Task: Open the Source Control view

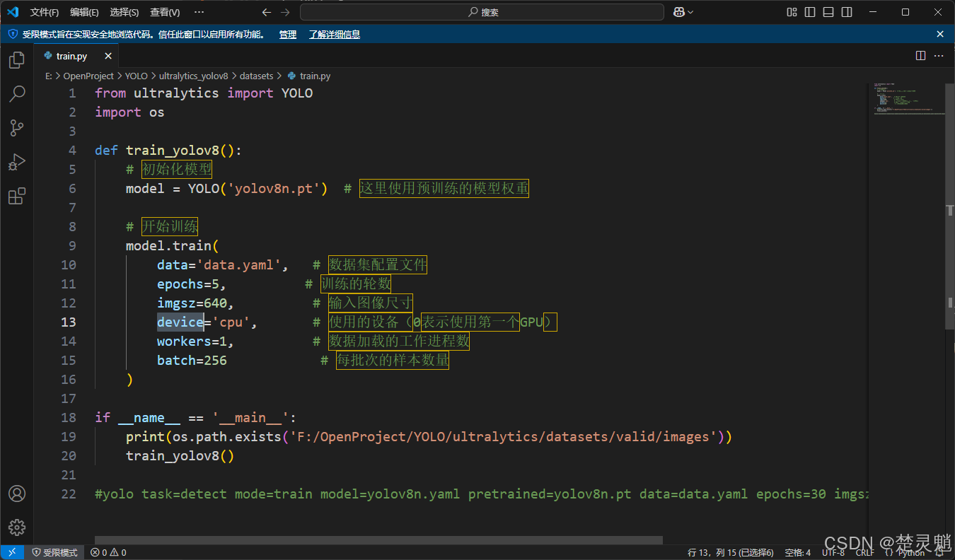Action: click(17, 128)
